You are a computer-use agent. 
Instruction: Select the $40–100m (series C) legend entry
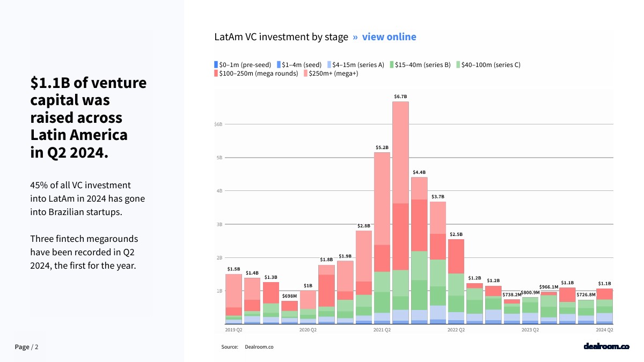click(488, 65)
